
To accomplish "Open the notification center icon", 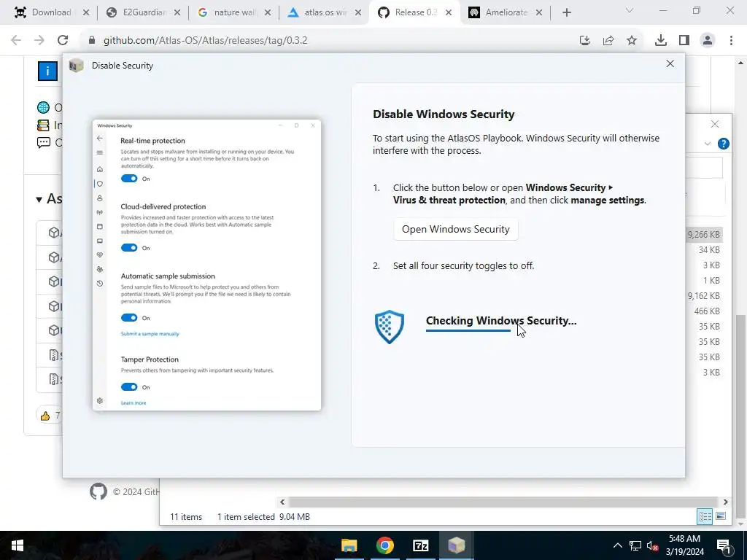I will tap(723, 545).
